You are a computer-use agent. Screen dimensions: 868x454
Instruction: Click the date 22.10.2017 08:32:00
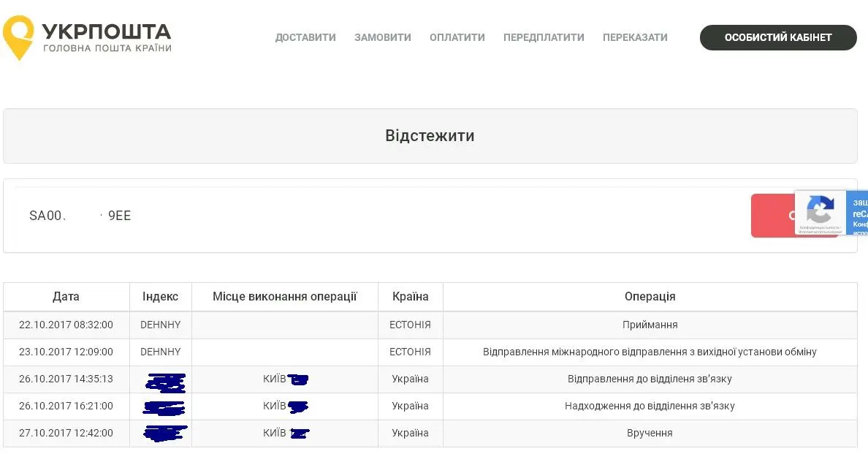point(66,325)
